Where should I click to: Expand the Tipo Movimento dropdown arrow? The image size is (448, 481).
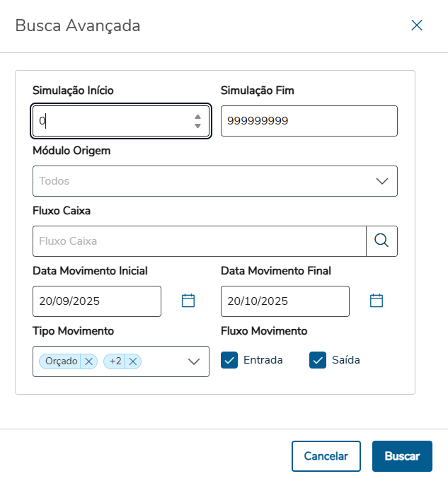[195, 361]
